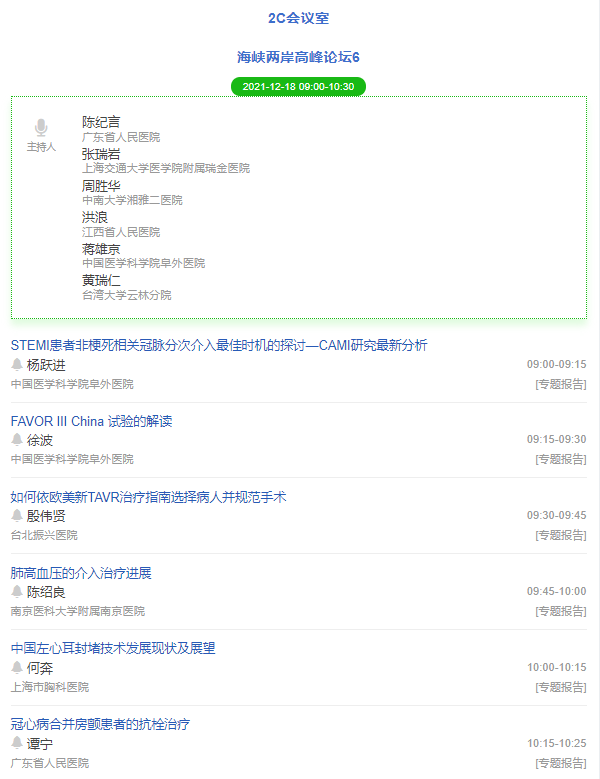The height and width of the screenshot is (779, 600).
Task: Click the 海峡两岸高峰论坛6 title
Action: click(298, 57)
